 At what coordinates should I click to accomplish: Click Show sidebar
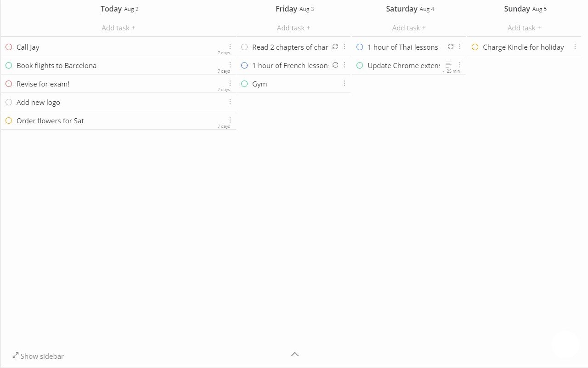click(42, 356)
